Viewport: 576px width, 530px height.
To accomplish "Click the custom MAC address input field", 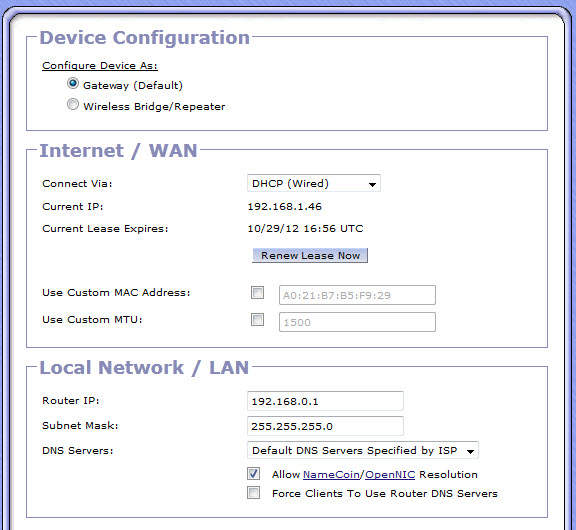I will [x=357, y=295].
